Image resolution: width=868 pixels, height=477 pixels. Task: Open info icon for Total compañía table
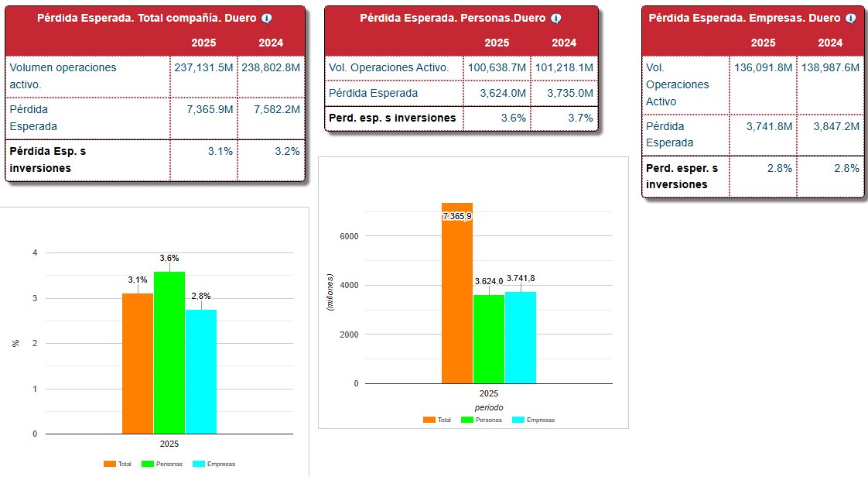pyautogui.click(x=267, y=19)
